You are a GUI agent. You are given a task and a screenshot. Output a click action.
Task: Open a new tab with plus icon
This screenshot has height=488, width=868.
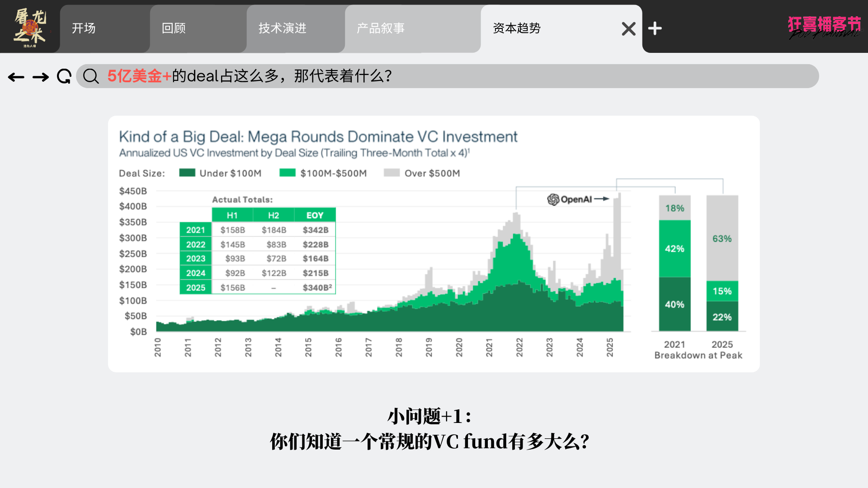[x=655, y=28]
